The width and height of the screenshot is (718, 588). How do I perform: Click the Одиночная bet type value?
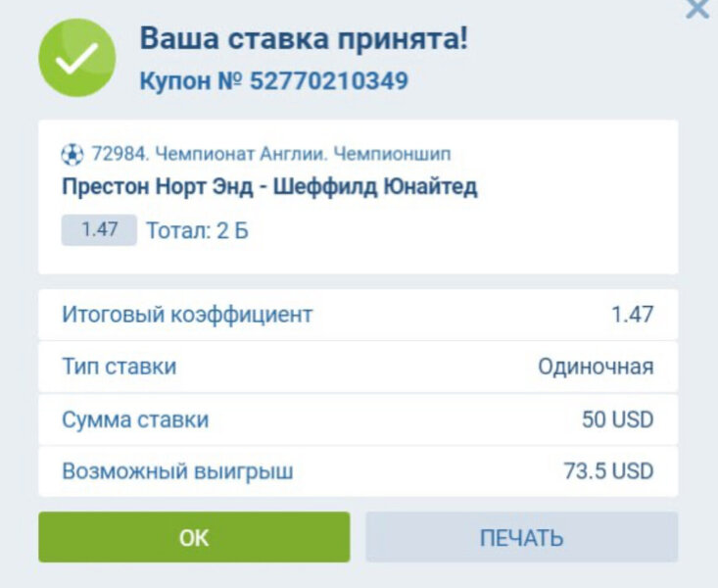[596, 367]
